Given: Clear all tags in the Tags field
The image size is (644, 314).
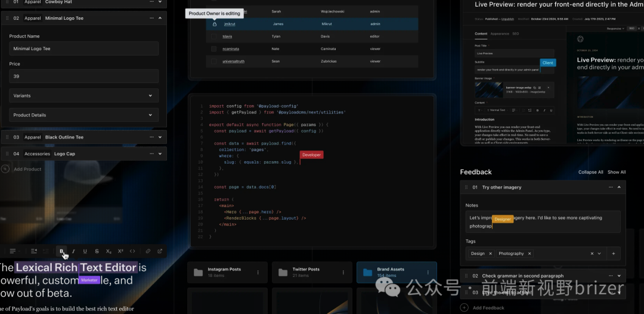Looking at the screenshot, I should (x=592, y=254).
